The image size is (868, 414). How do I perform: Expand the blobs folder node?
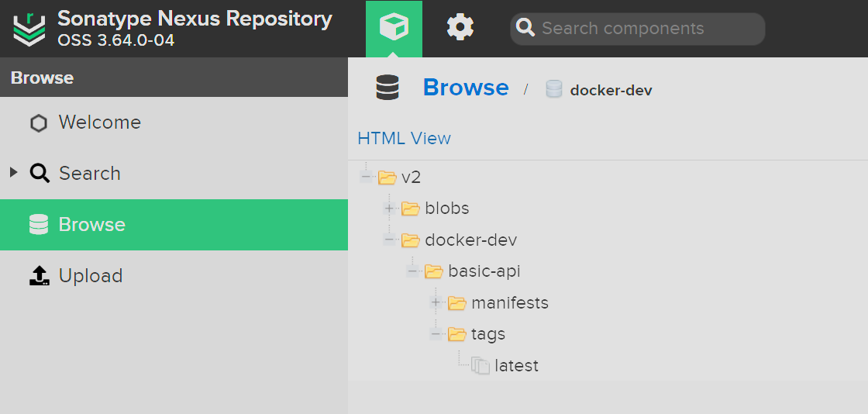pos(389,209)
